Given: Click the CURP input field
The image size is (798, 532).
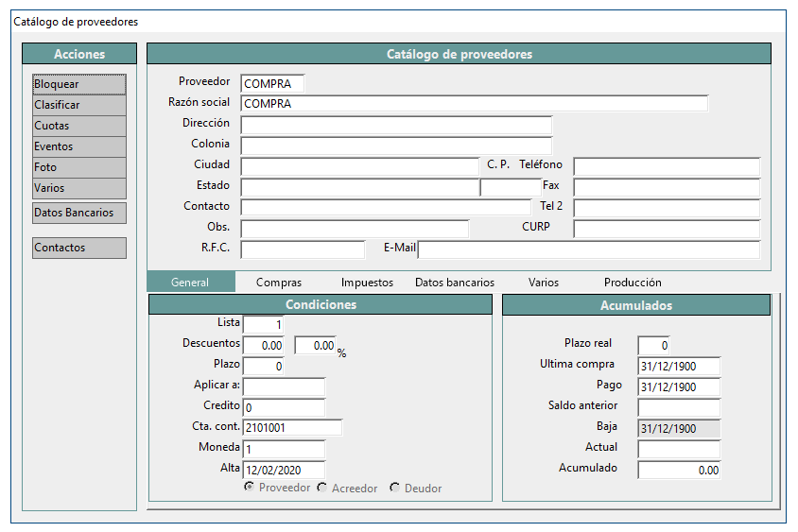Looking at the screenshot, I should pyautogui.click(x=667, y=229).
